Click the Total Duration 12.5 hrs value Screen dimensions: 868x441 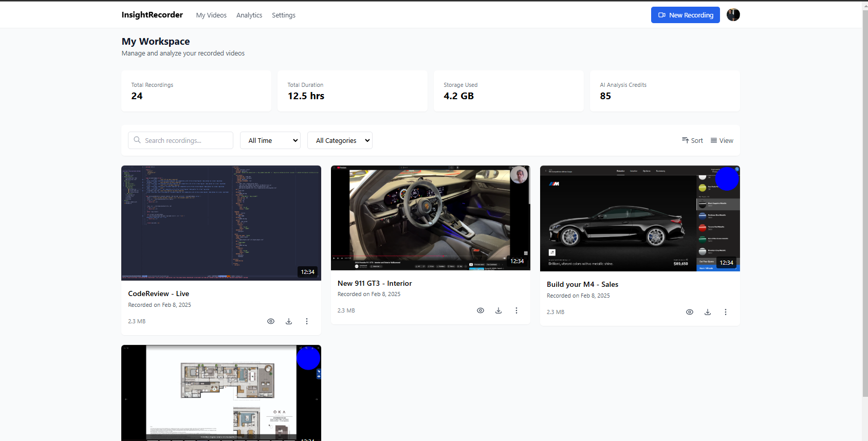pos(306,96)
